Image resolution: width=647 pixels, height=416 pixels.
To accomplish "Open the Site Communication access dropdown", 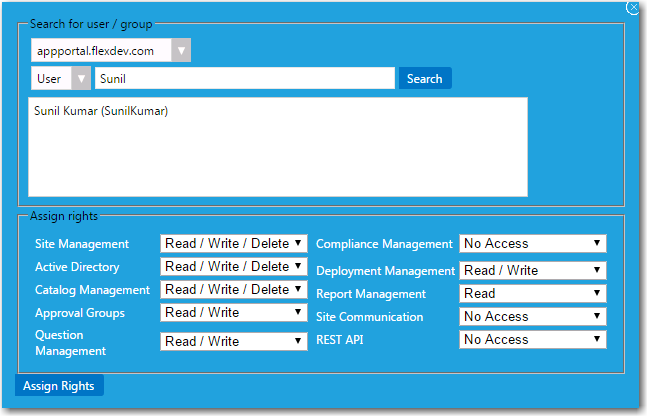I will click(532, 317).
